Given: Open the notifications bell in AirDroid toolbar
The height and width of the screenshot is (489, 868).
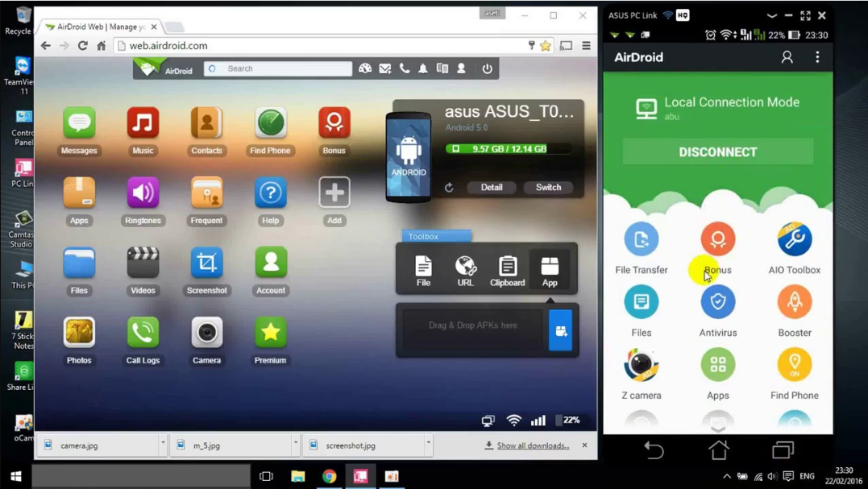Looking at the screenshot, I should click(423, 68).
